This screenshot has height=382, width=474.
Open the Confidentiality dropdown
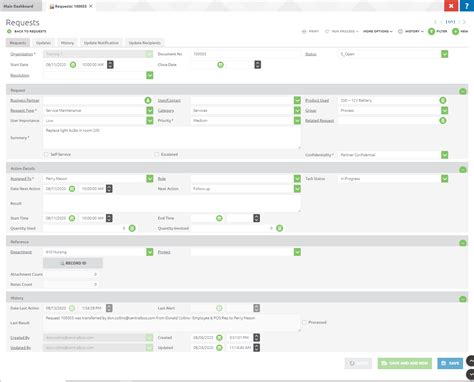(x=445, y=155)
